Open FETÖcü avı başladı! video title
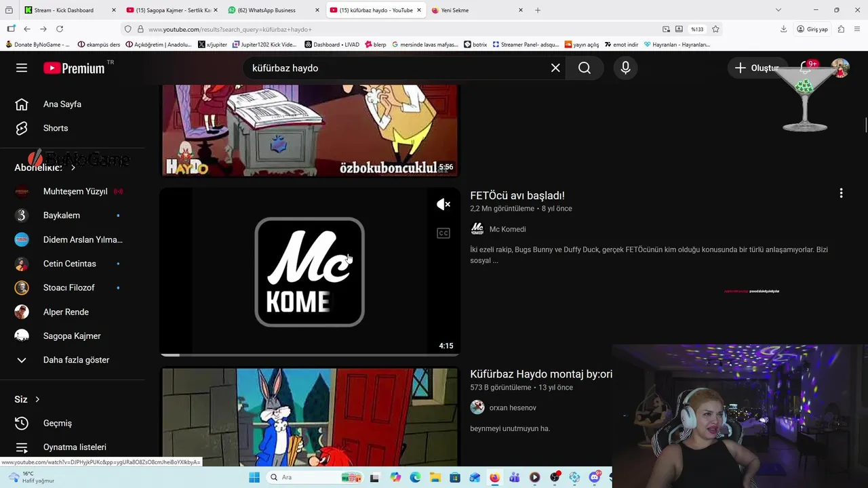 517,195
